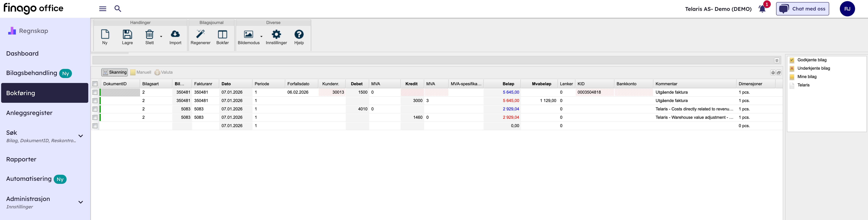Select Godkjente bilag in right panel
The image size is (868, 220).
click(x=812, y=60)
